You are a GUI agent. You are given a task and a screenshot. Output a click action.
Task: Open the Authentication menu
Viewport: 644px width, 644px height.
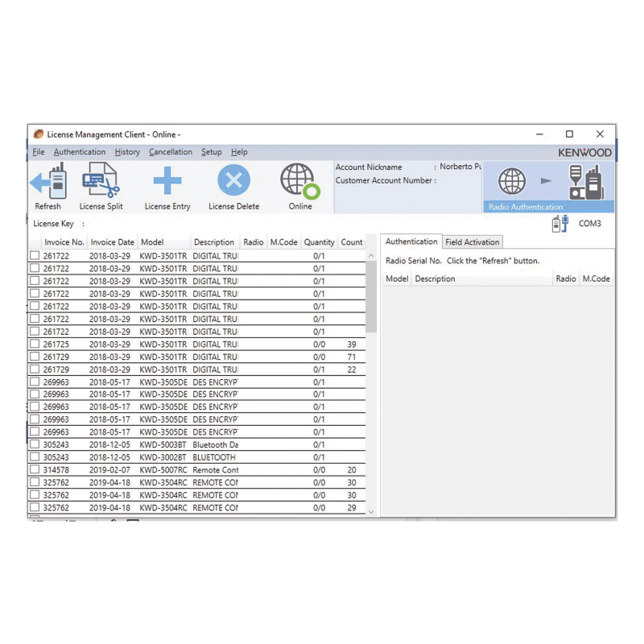click(80, 151)
